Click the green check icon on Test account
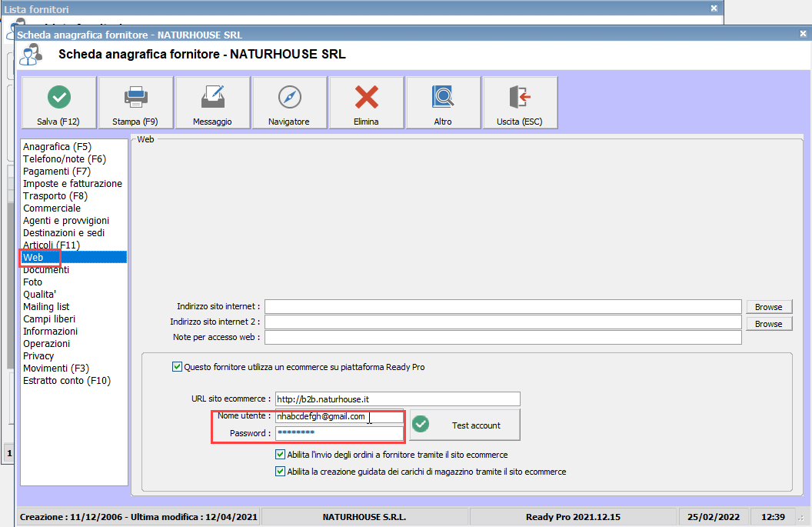This screenshot has height=527, width=812. pyautogui.click(x=421, y=425)
